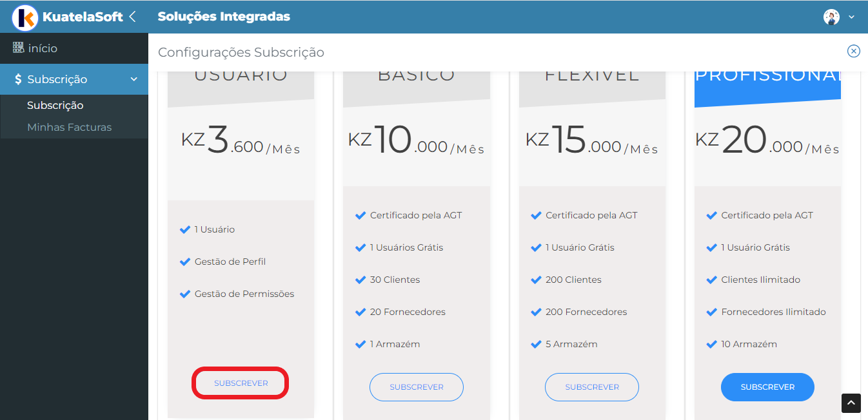
Task: Subscribe to the Profissional plan
Action: point(767,387)
